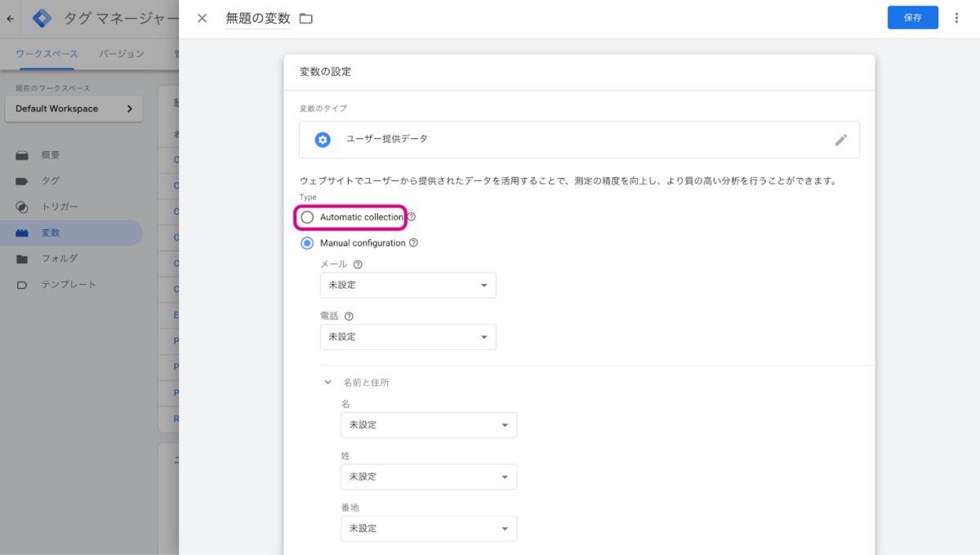The width and height of the screenshot is (980, 555).
Task: Close the variable editor with X icon
Action: 203,18
